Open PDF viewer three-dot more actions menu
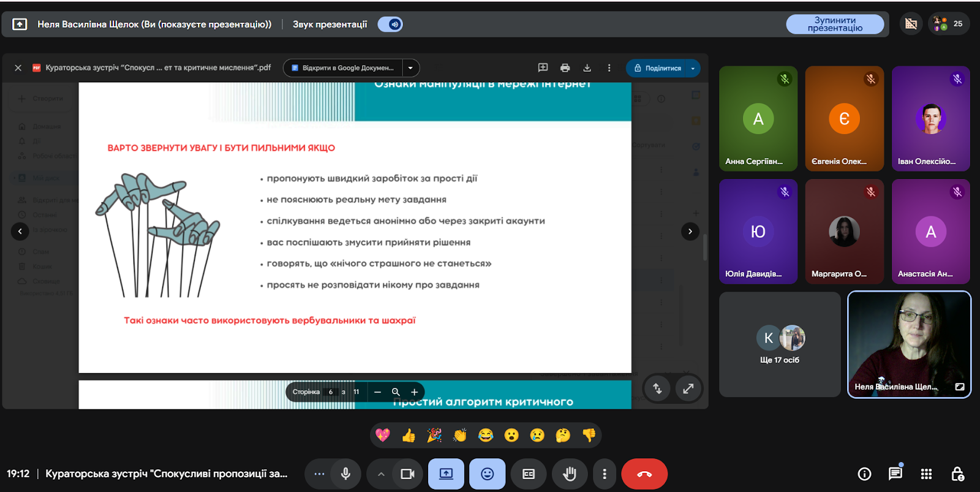The width and height of the screenshot is (980, 492). [609, 68]
